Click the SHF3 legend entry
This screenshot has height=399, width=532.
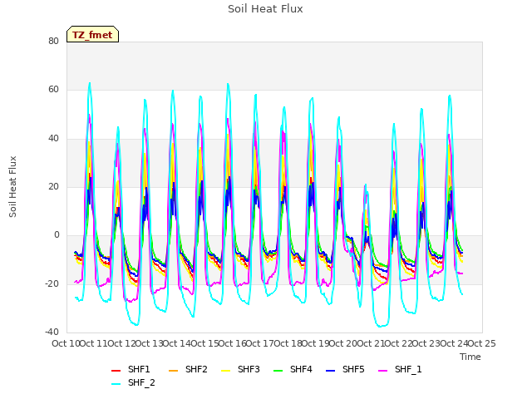pos(240,369)
